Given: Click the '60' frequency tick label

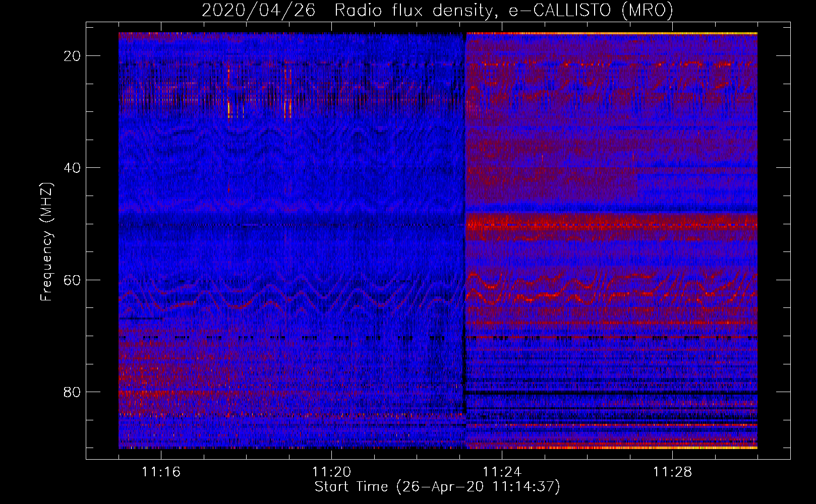Looking at the screenshot, I should [x=73, y=280].
